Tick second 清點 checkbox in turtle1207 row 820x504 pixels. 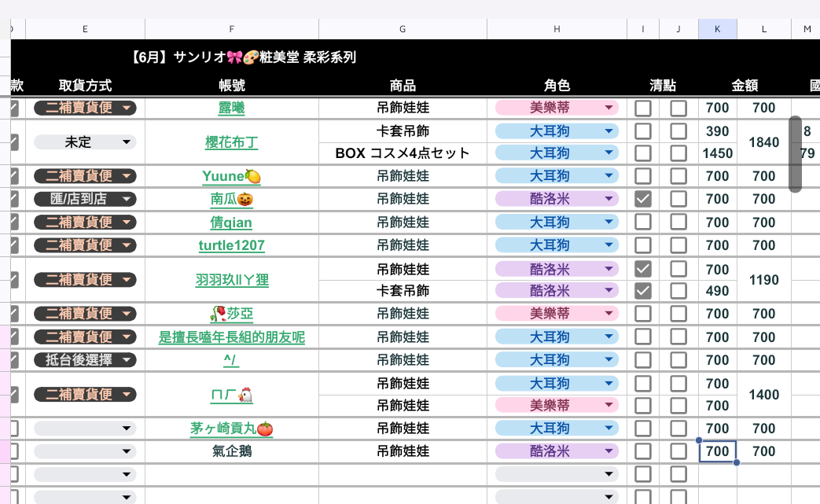click(678, 245)
